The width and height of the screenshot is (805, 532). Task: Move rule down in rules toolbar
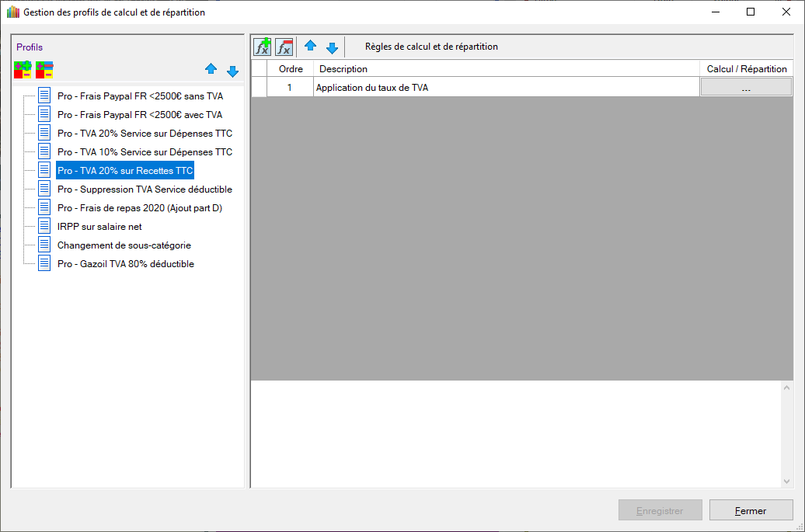click(332, 47)
